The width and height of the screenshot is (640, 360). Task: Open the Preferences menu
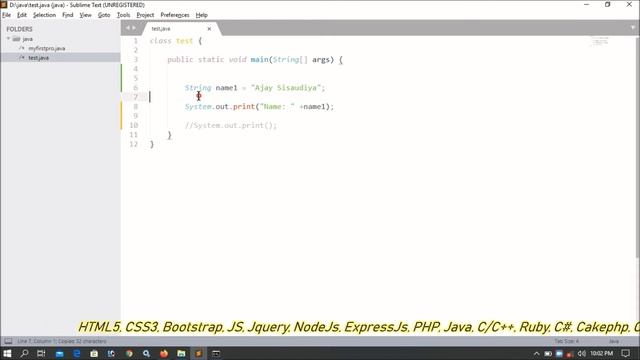pos(175,15)
